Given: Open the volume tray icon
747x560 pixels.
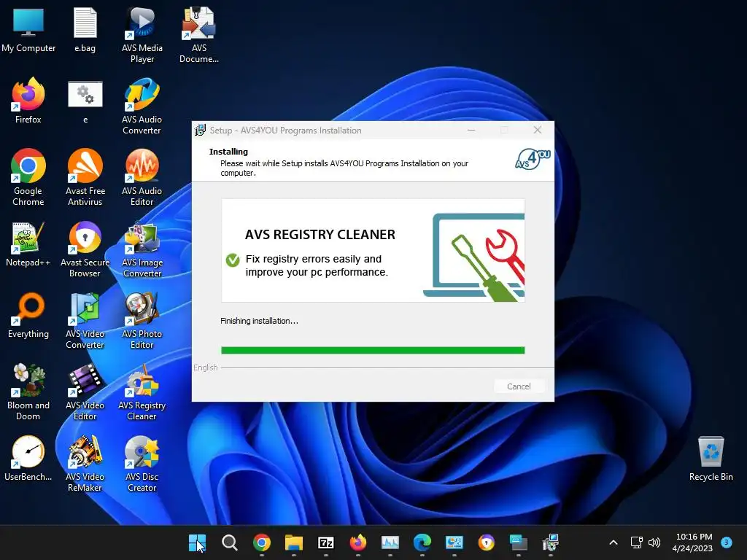Looking at the screenshot, I should [x=654, y=542].
